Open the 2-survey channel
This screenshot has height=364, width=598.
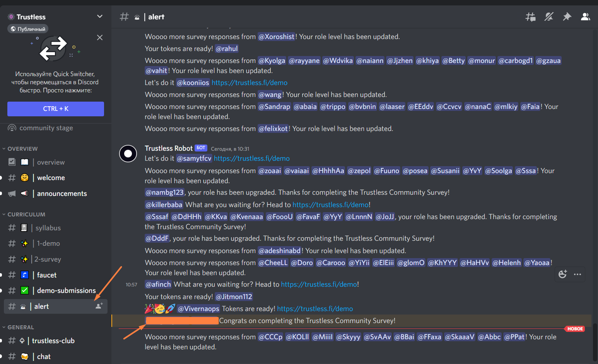(x=55, y=259)
